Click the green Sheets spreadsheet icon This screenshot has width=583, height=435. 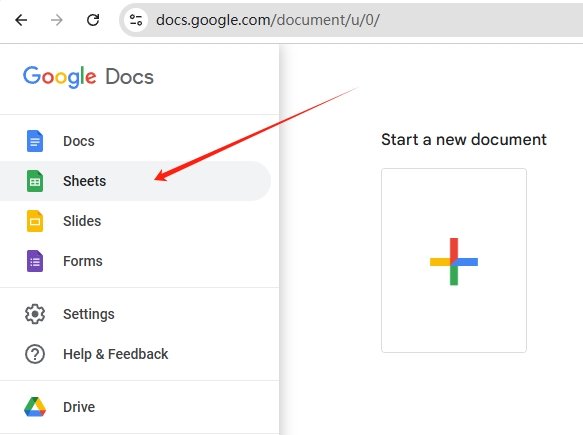click(35, 181)
